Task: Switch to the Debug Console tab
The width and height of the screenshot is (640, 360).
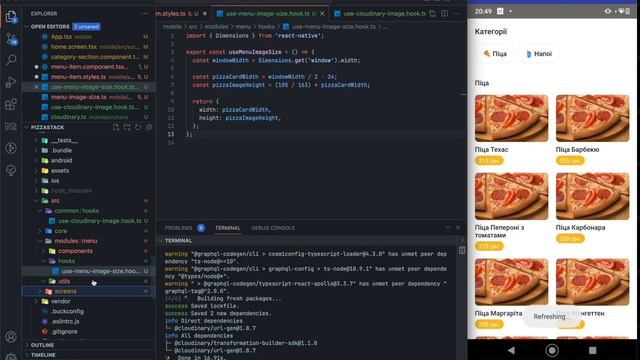Action: (x=273, y=228)
